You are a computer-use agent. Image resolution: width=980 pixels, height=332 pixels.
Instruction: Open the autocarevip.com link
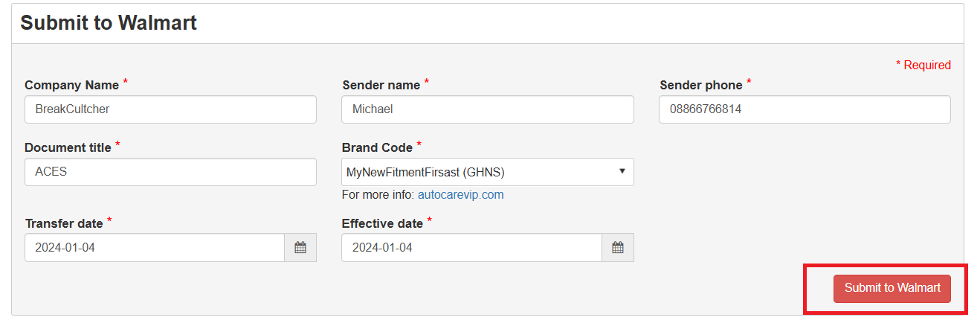pyautogui.click(x=460, y=195)
